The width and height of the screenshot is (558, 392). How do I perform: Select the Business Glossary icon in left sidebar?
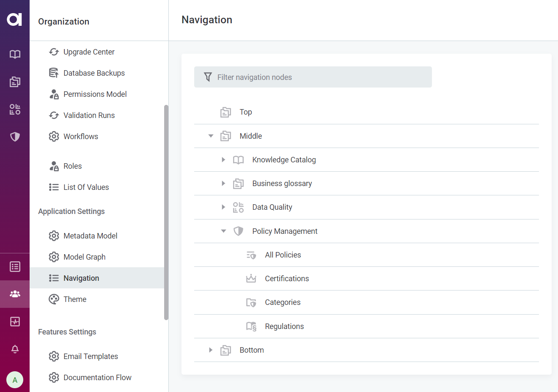[15, 82]
